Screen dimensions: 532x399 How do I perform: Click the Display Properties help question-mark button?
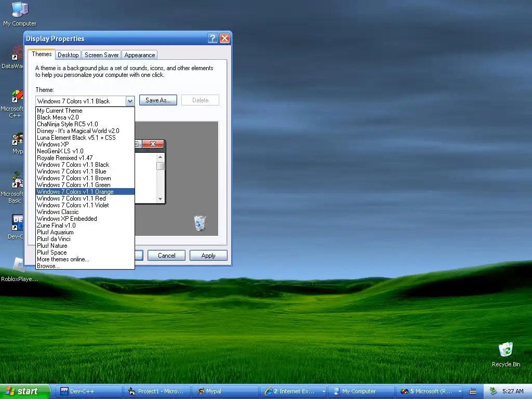(212, 38)
